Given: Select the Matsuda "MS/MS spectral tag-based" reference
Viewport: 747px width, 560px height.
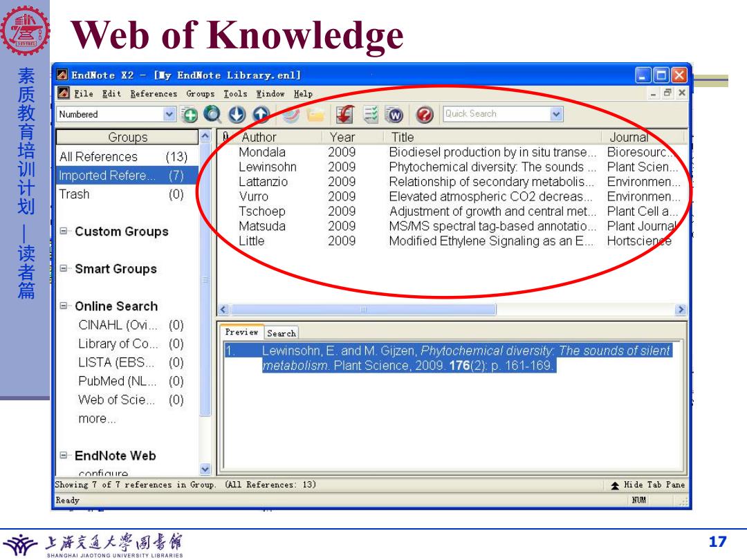Looking at the screenshot, I should tap(452, 225).
